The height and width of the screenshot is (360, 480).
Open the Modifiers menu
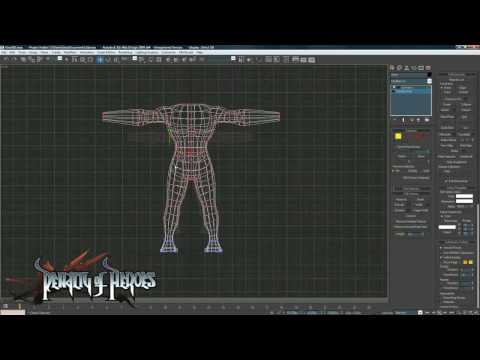coord(70,52)
